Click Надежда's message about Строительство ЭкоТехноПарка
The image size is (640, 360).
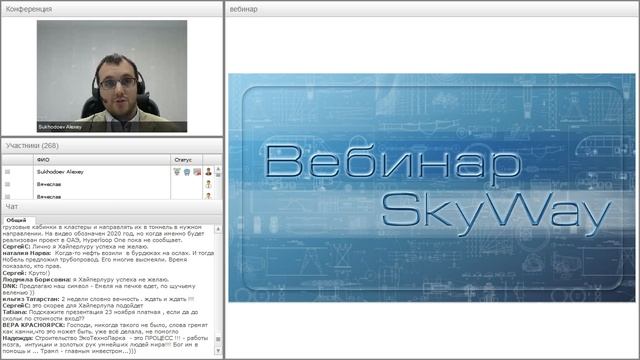coord(105,344)
